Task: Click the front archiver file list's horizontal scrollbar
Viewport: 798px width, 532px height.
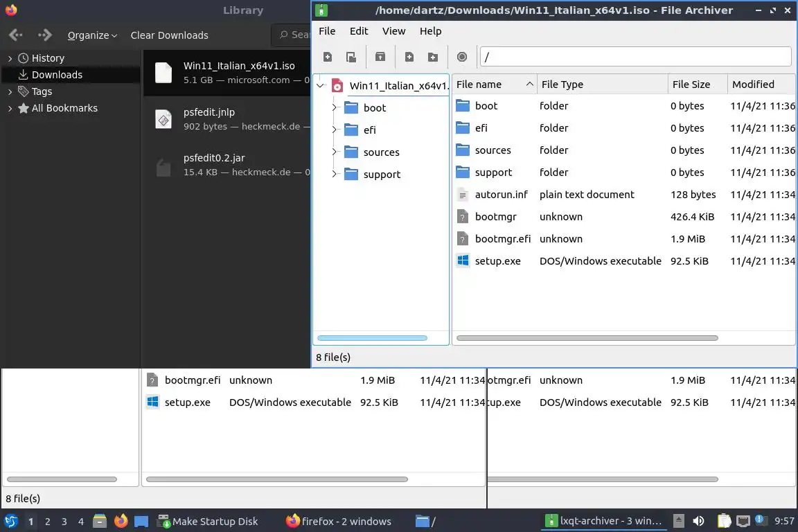Action: [587, 338]
